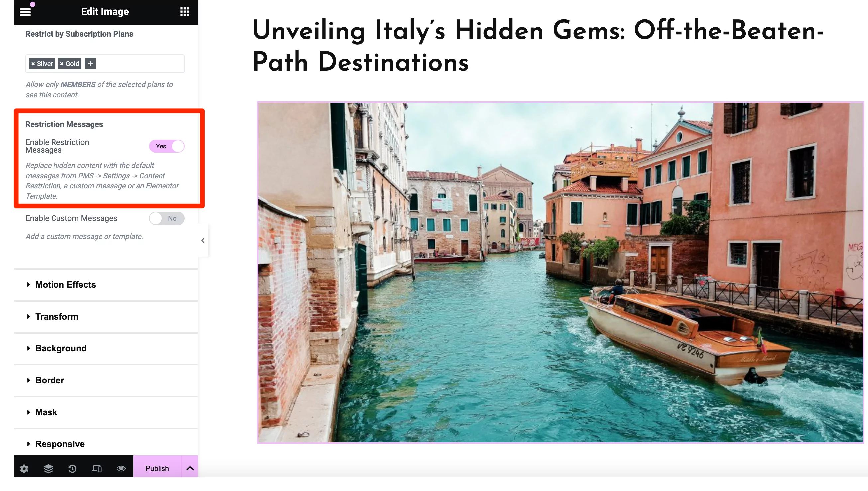This screenshot has height=491, width=868.
Task: Expand the Background section
Action: click(x=60, y=348)
